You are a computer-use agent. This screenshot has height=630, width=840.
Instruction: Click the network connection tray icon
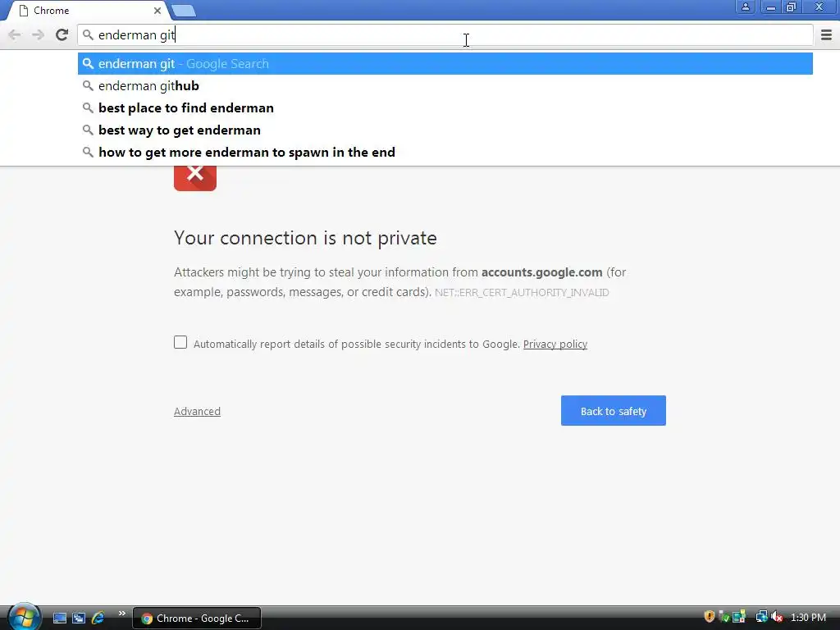point(761,617)
